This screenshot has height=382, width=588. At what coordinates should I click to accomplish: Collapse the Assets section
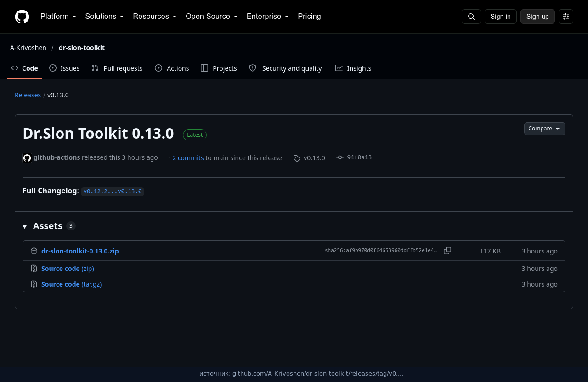click(x=49, y=226)
